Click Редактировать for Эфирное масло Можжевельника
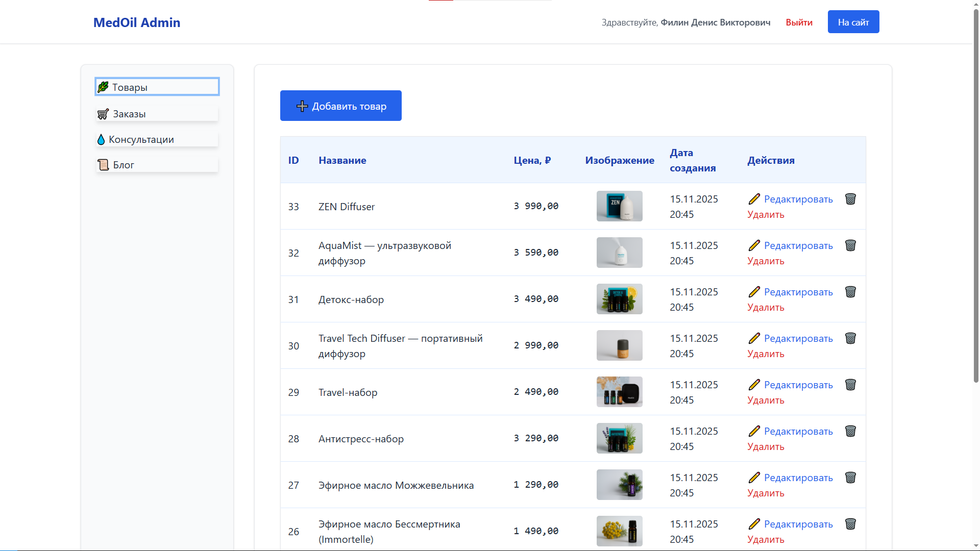The image size is (980, 551). click(798, 478)
